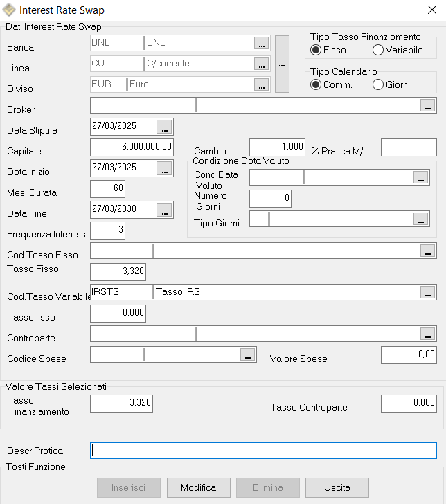Image resolution: width=446 pixels, height=504 pixels.
Task: Open the Controparte lookup browse button
Action: coord(428,334)
